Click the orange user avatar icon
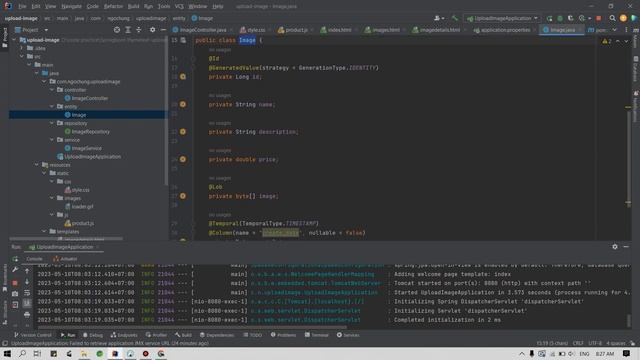The width and height of the screenshot is (640, 360). [623, 18]
